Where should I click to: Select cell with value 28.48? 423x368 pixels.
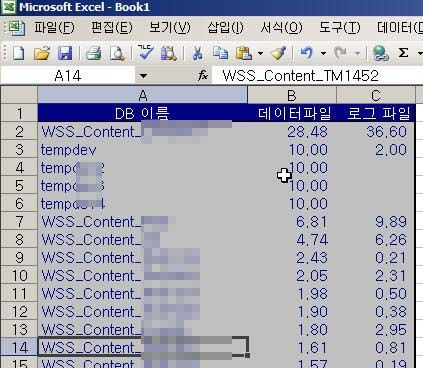(x=292, y=131)
